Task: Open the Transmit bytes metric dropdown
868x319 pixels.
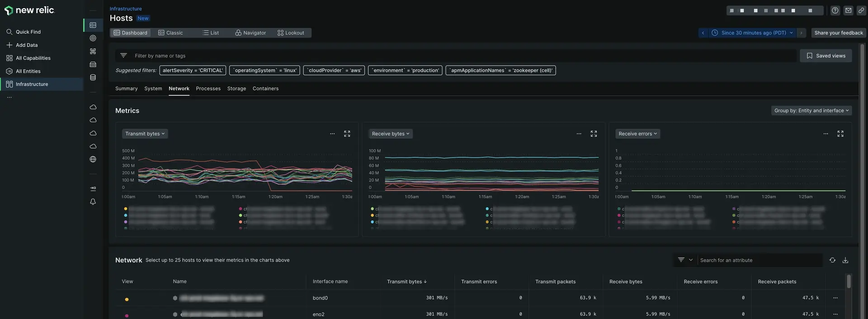Action: coord(145,134)
